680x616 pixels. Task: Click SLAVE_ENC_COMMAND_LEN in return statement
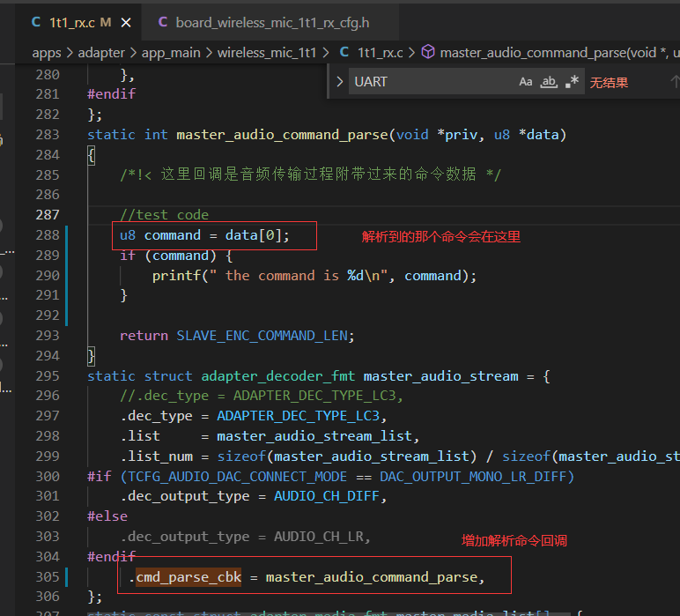(262, 336)
